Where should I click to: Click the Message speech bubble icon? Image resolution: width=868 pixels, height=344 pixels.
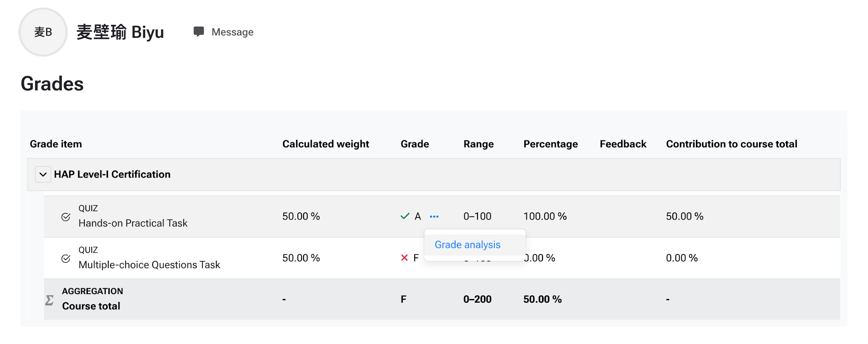199,32
